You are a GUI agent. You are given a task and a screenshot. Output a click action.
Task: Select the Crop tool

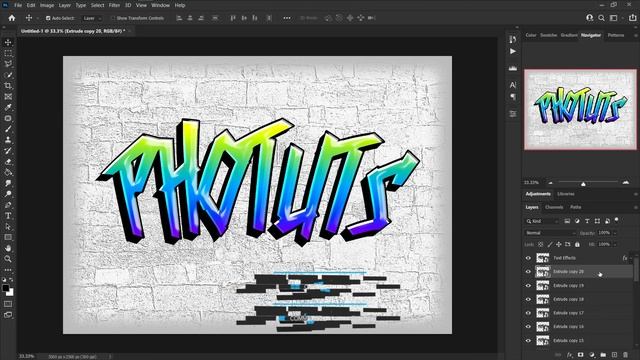(x=8, y=86)
